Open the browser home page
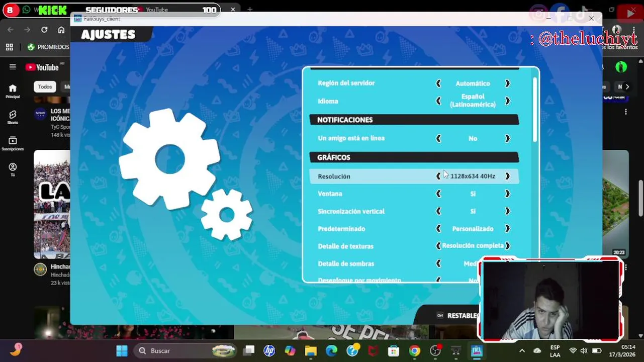 click(61, 30)
